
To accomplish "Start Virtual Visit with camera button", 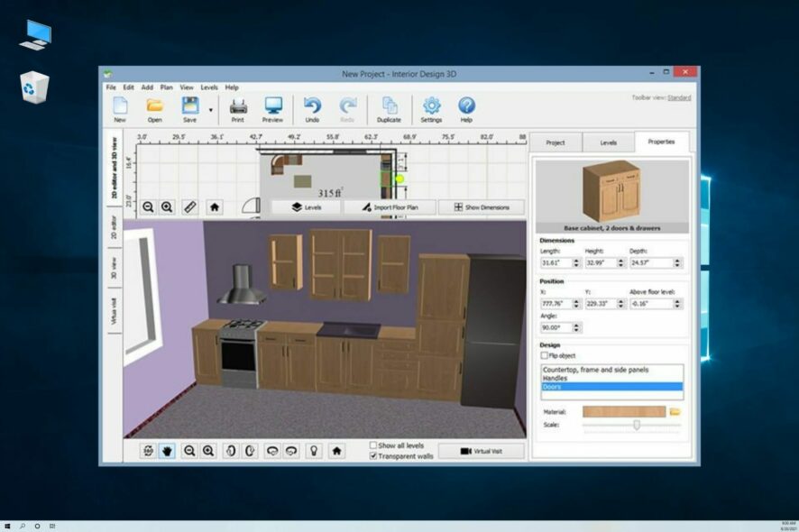I will pyautogui.click(x=482, y=451).
